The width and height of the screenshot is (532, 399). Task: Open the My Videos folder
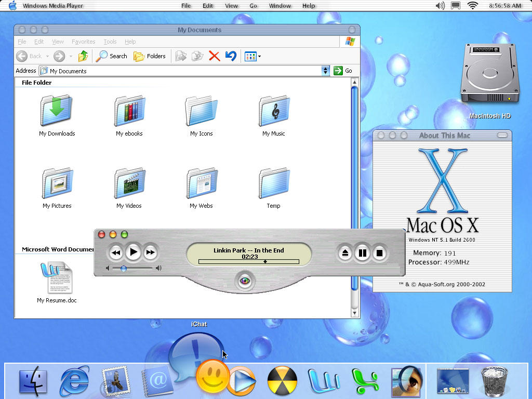click(x=129, y=183)
